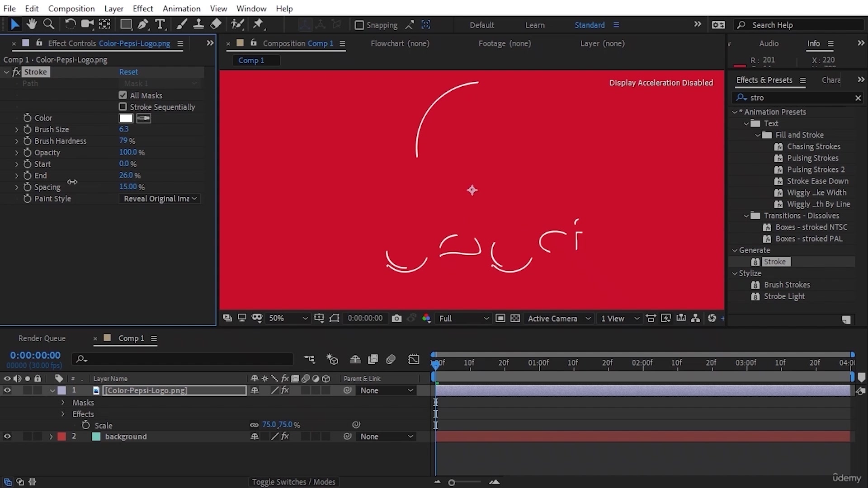The width and height of the screenshot is (868, 488).
Task: Switch to the Learn workspace
Action: [x=535, y=25]
